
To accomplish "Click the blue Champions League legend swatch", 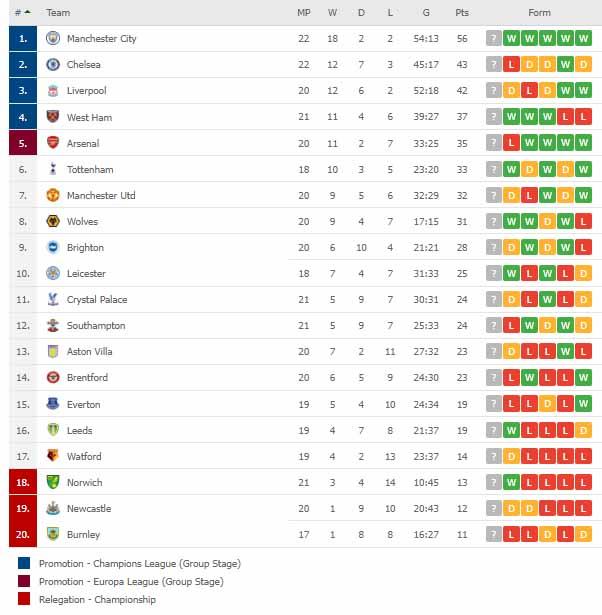I will [x=25, y=564].
